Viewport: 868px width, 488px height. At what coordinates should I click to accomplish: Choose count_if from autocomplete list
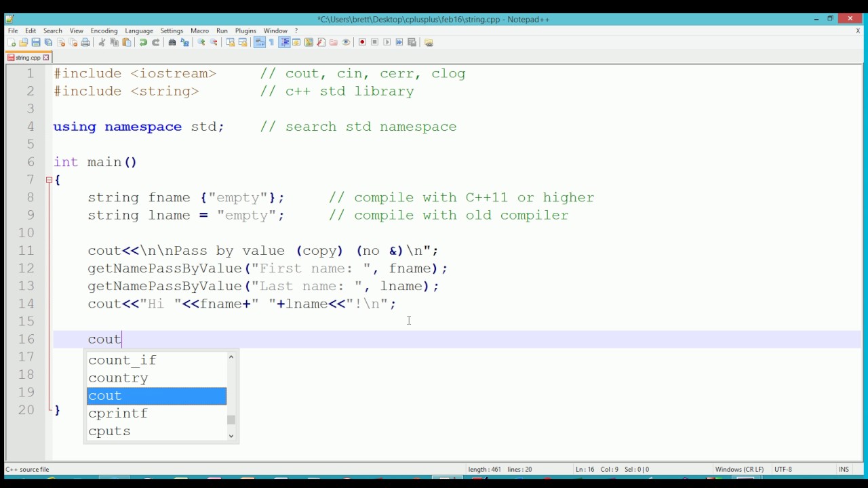[x=156, y=360]
